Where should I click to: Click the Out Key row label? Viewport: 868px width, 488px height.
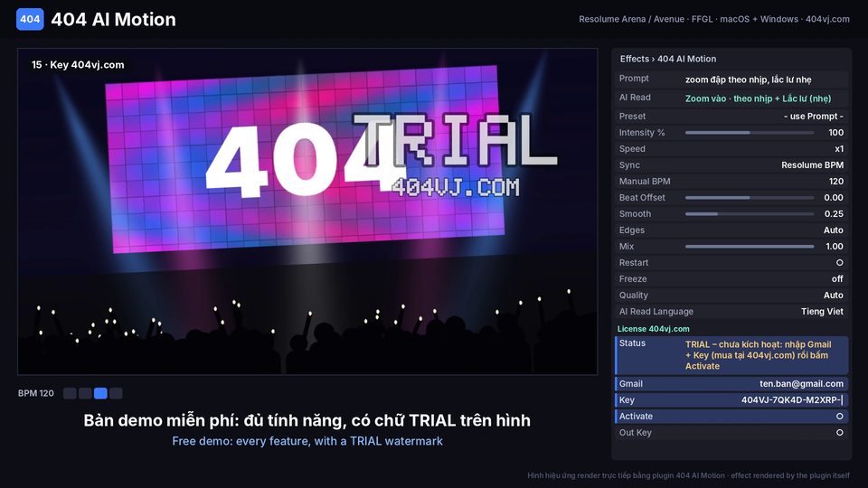coord(635,433)
